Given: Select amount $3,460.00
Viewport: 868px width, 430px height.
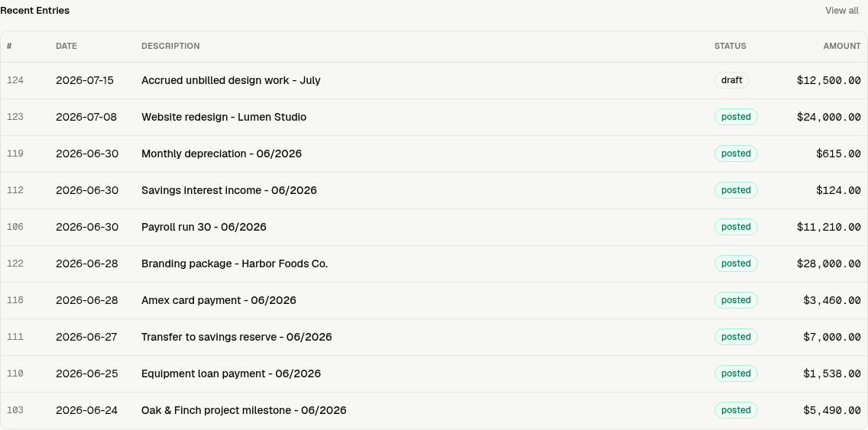Looking at the screenshot, I should click(832, 300).
